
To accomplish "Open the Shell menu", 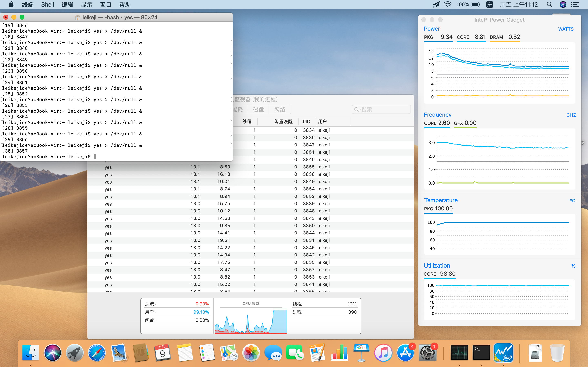I will (x=47, y=5).
